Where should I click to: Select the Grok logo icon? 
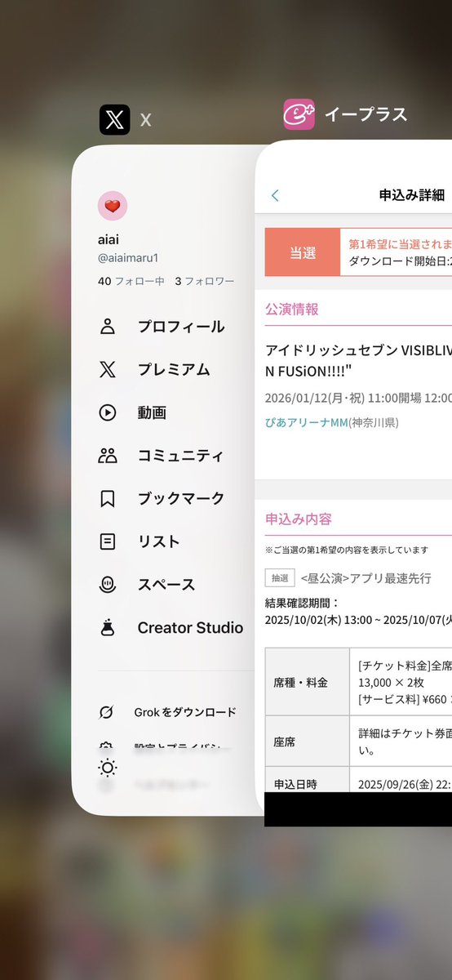(106, 712)
